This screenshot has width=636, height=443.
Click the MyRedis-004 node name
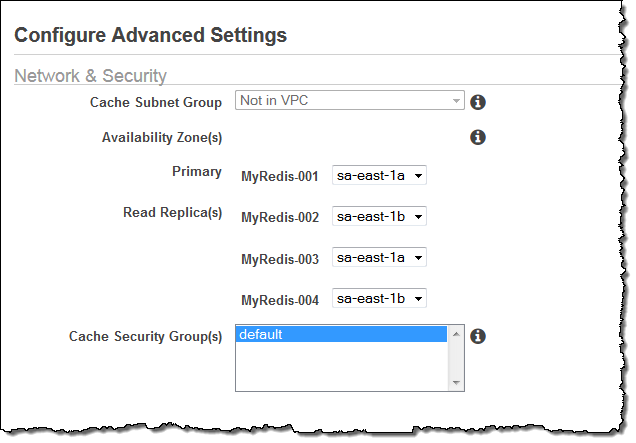pos(280,300)
